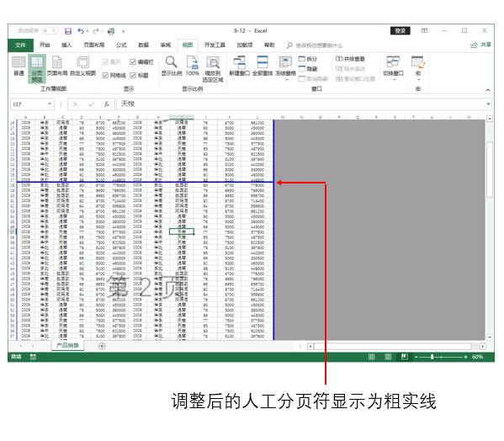Click the vertical scrollbar thumb

(x=490, y=170)
